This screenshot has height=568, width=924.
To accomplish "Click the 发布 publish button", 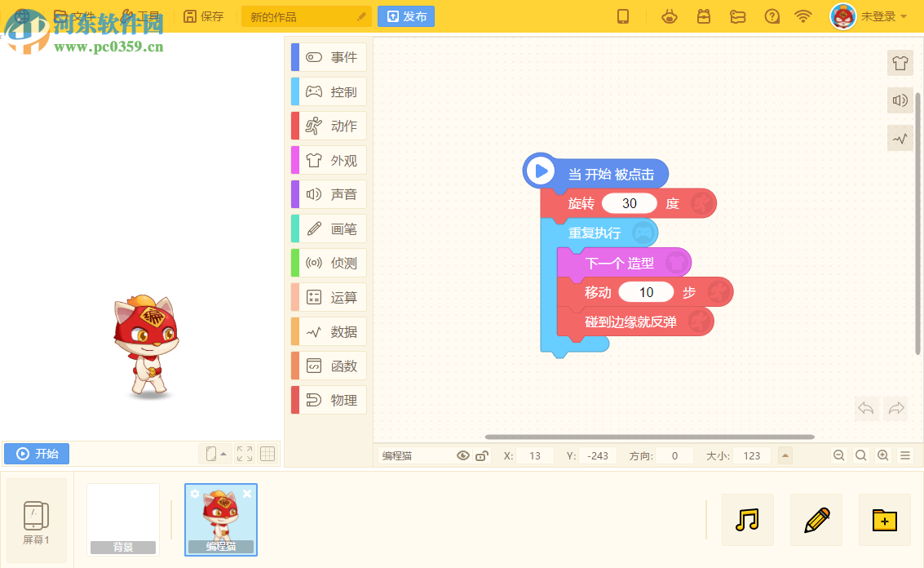I will pyautogui.click(x=405, y=16).
